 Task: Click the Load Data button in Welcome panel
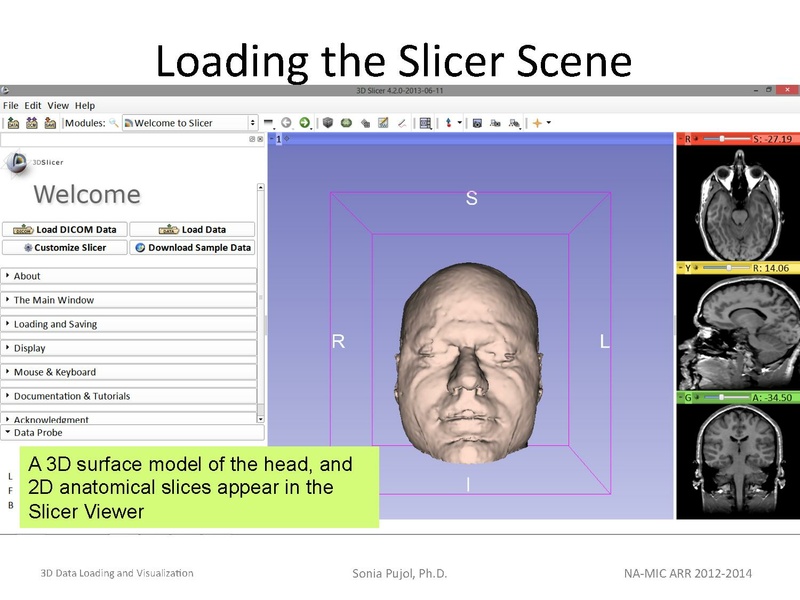192,230
